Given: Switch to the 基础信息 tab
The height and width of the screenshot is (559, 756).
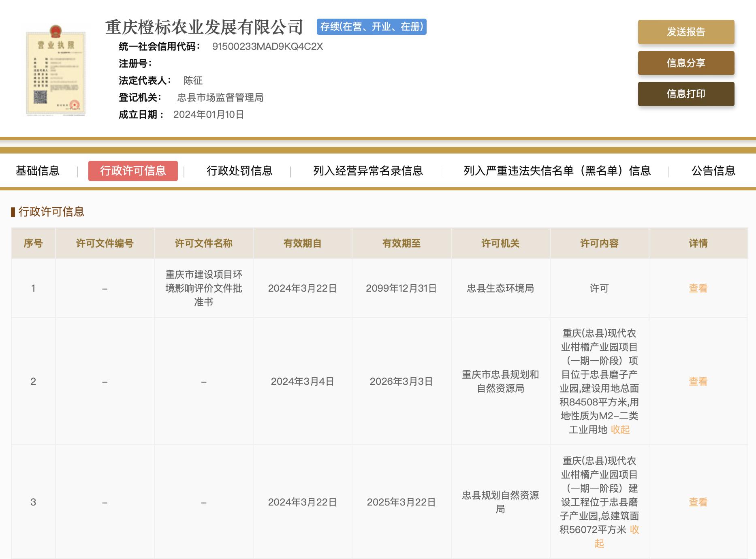Looking at the screenshot, I should click(x=38, y=171).
